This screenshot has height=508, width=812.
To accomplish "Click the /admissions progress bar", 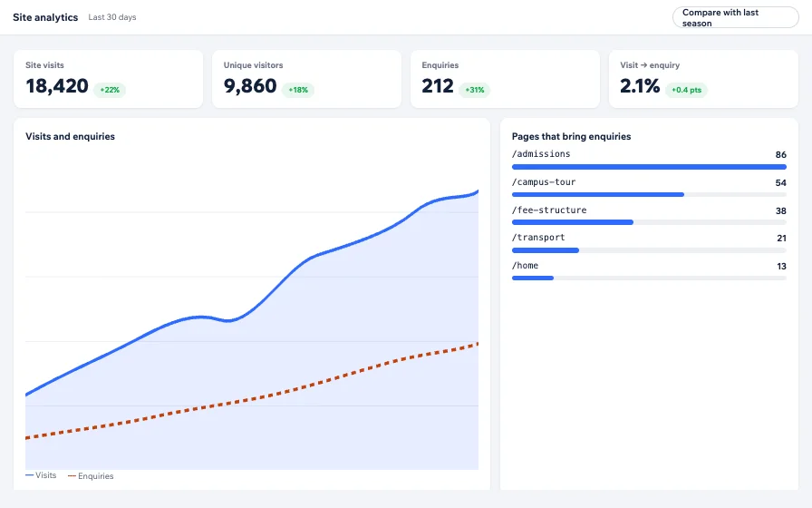I will (x=649, y=167).
